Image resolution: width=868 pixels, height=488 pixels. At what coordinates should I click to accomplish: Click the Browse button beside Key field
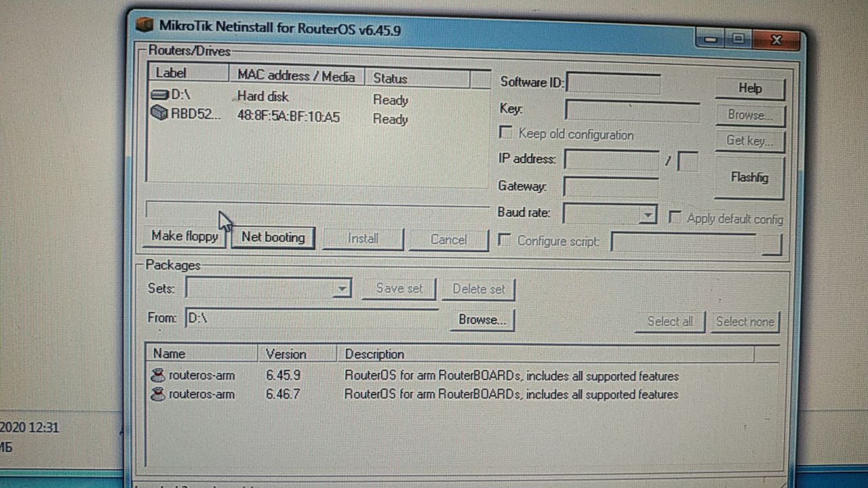[x=750, y=115]
